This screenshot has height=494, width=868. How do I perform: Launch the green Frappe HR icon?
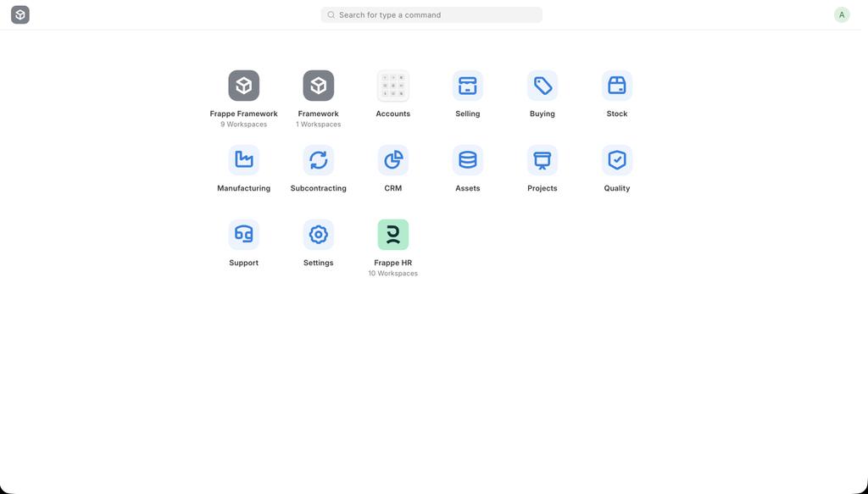(393, 235)
